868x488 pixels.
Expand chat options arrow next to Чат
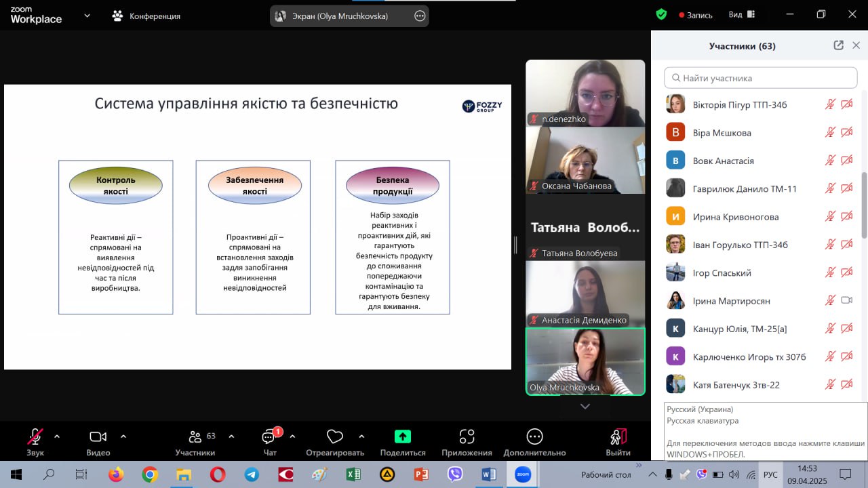pyautogui.click(x=292, y=436)
